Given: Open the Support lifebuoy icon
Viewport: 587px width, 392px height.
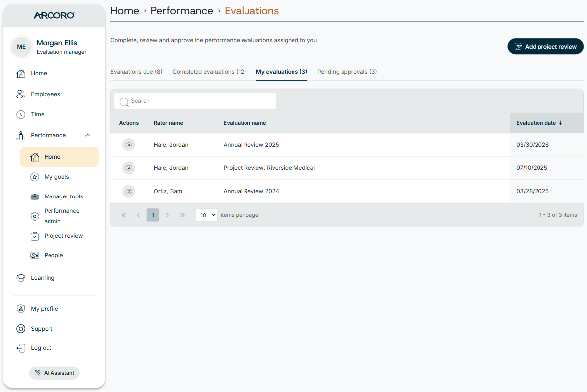Looking at the screenshot, I should tap(21, 329).
